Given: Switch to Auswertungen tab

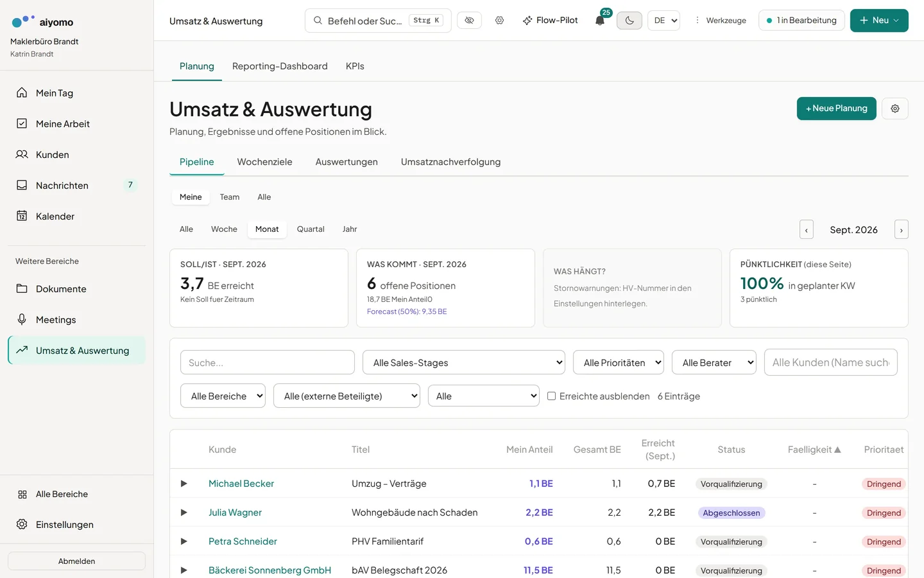Looking at the screenshot, I should (346, 162).
